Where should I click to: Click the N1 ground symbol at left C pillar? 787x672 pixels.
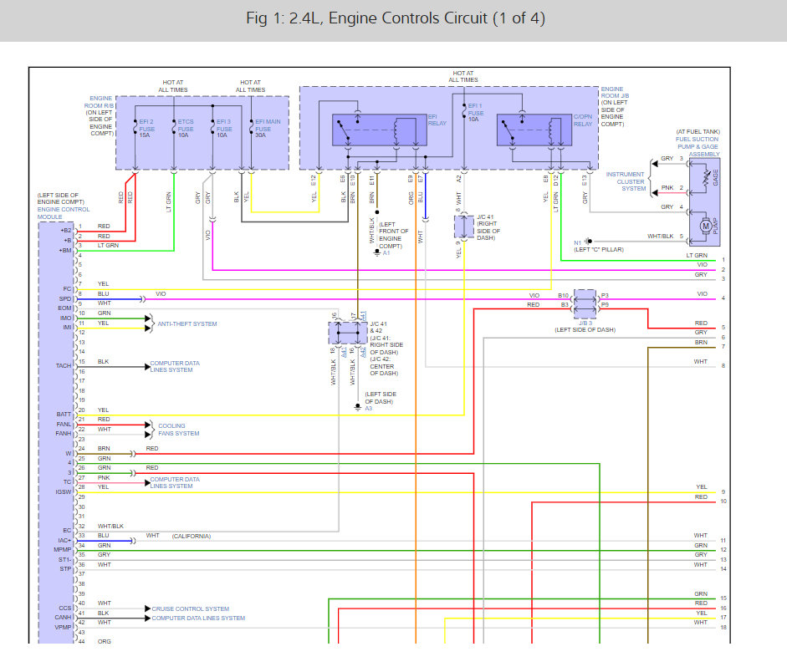pos(589,242)
